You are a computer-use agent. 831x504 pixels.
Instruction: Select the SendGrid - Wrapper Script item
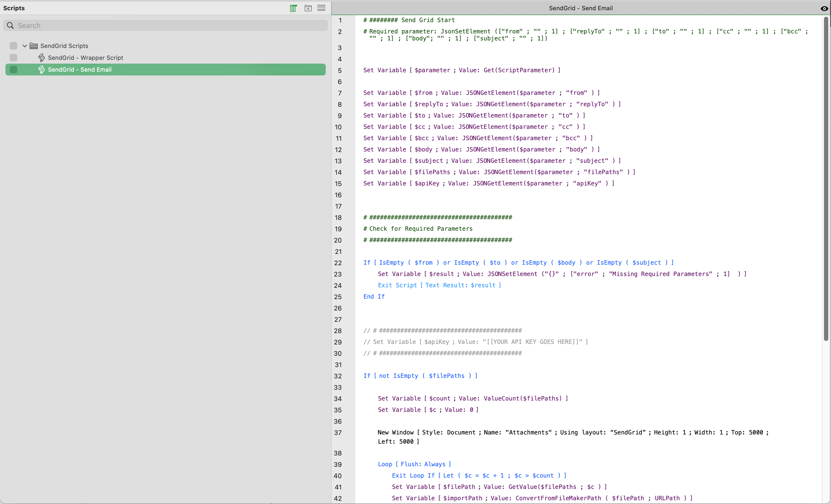pyautogui.click(x=85, y=58)
